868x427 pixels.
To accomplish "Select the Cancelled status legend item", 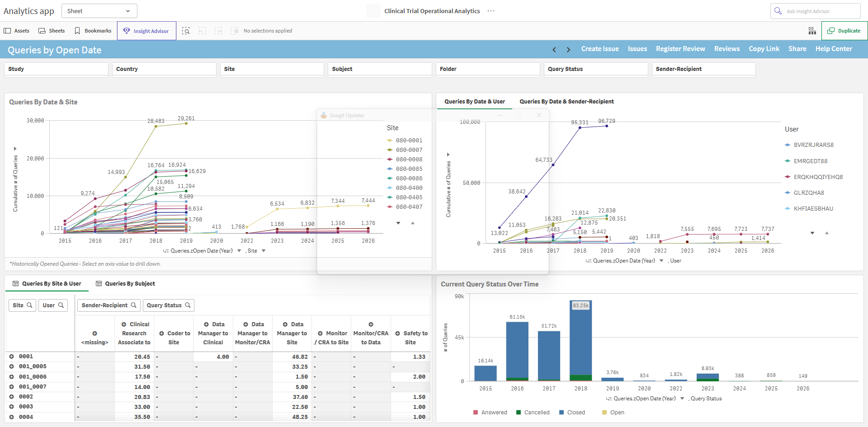I will pyautogui.click(x=533, y=413).
